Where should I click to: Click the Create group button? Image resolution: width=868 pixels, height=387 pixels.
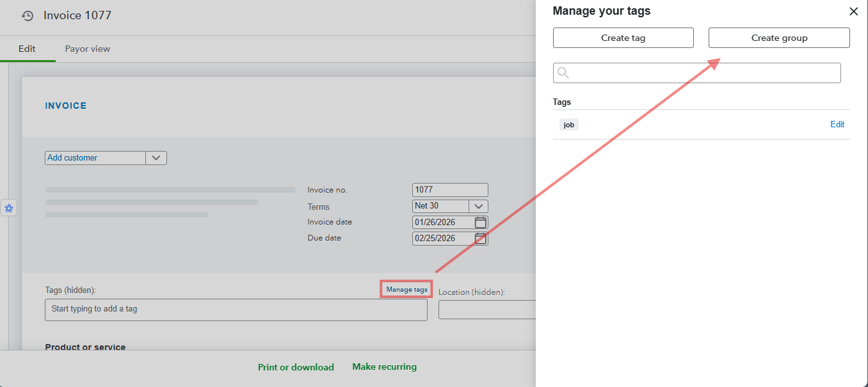click(x=779, y=38)
